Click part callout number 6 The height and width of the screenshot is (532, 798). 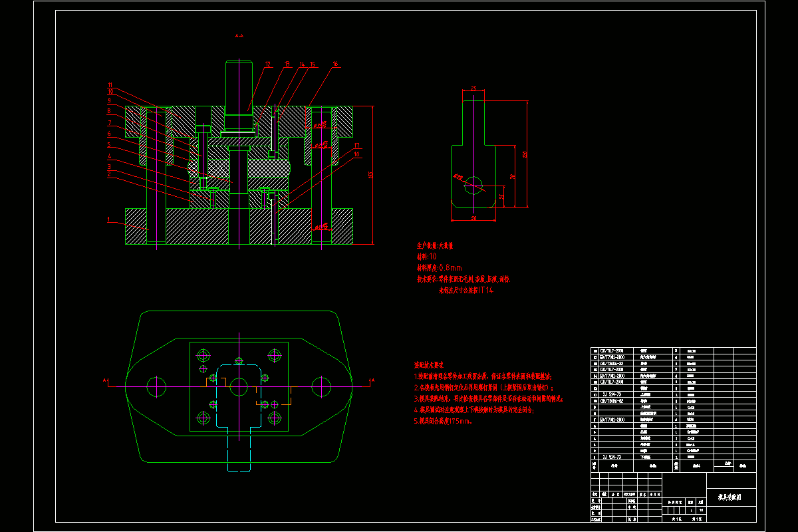click(x=110, y=134)
